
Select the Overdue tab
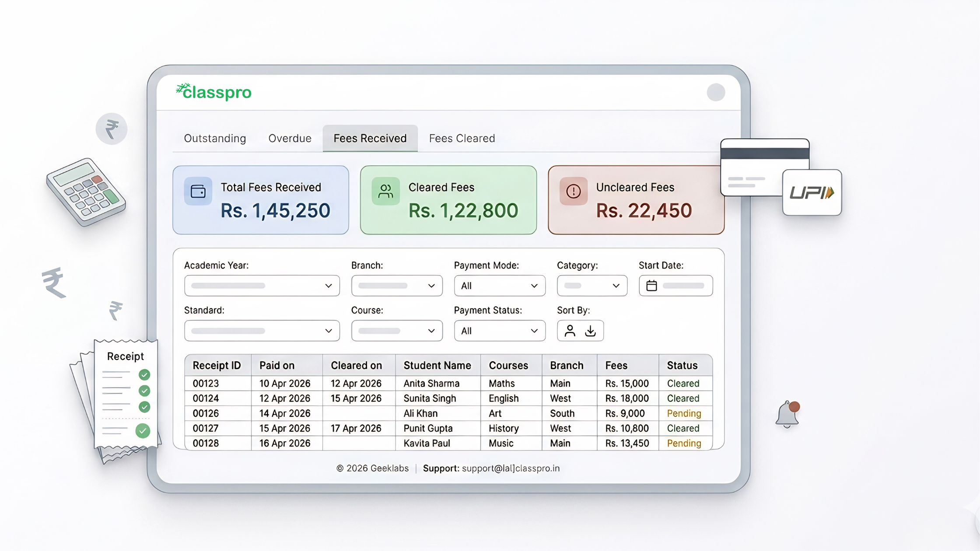(290, 138)
